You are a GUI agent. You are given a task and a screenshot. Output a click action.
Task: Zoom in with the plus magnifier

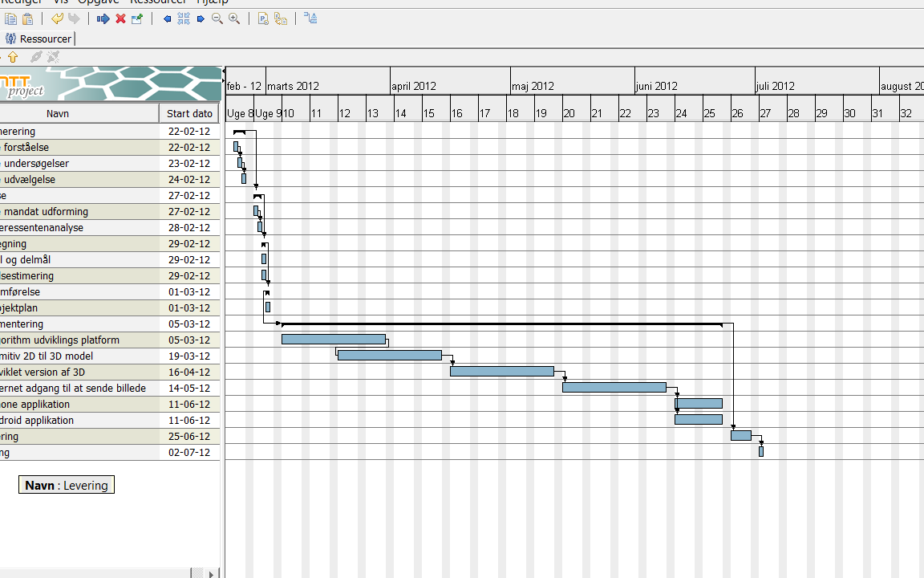pos(234,19)
